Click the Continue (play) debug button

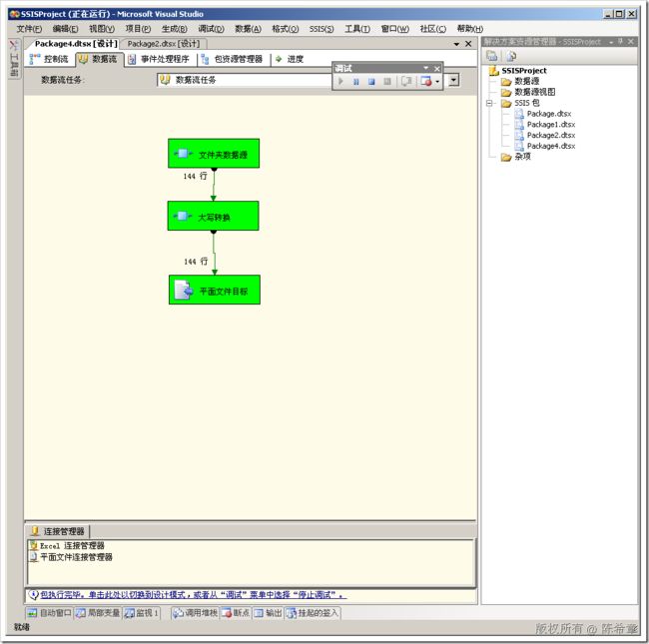(x=341, y=82)
